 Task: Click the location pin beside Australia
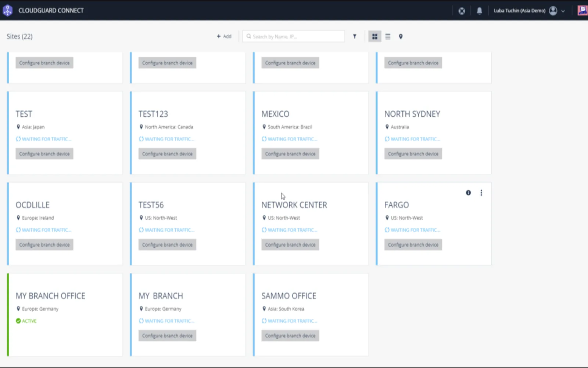[387, 127]
